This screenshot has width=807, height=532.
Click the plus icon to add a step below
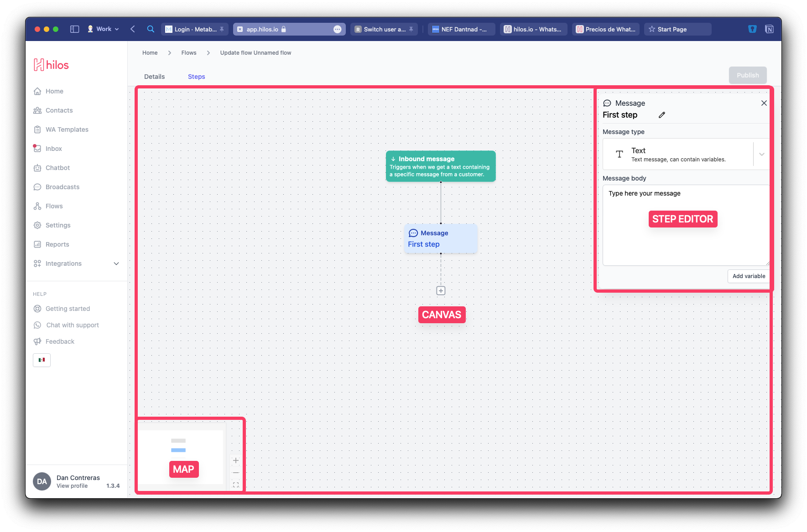coord(441,291)
